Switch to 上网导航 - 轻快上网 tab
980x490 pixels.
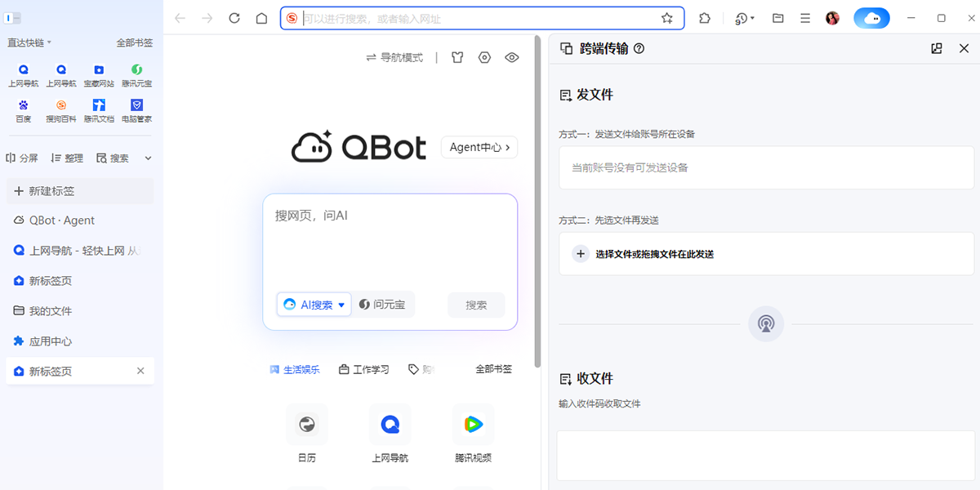coord(79,251)
